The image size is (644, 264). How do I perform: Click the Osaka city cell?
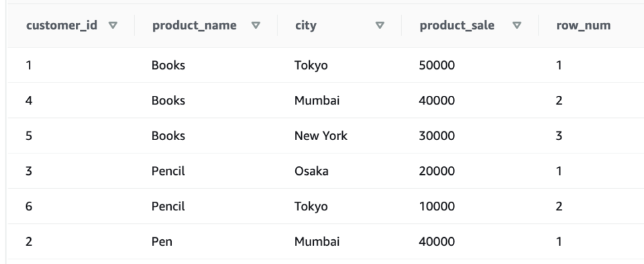tap(311, 171)
